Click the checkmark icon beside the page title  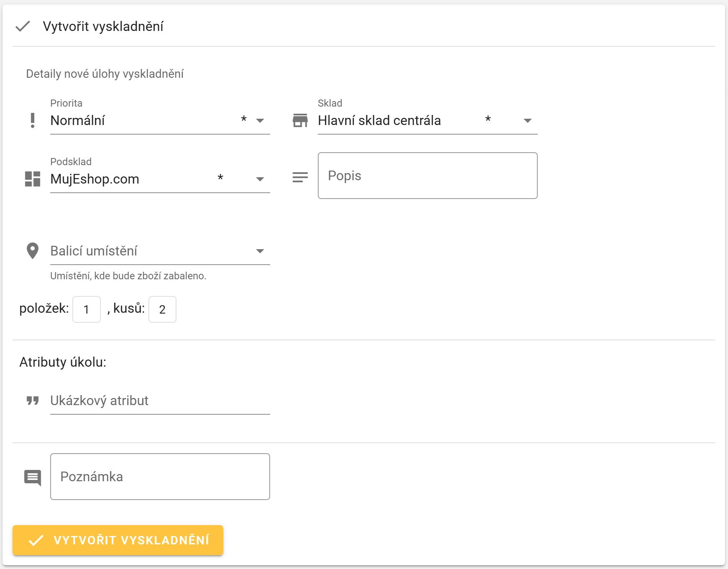click(x=23, y=26)
